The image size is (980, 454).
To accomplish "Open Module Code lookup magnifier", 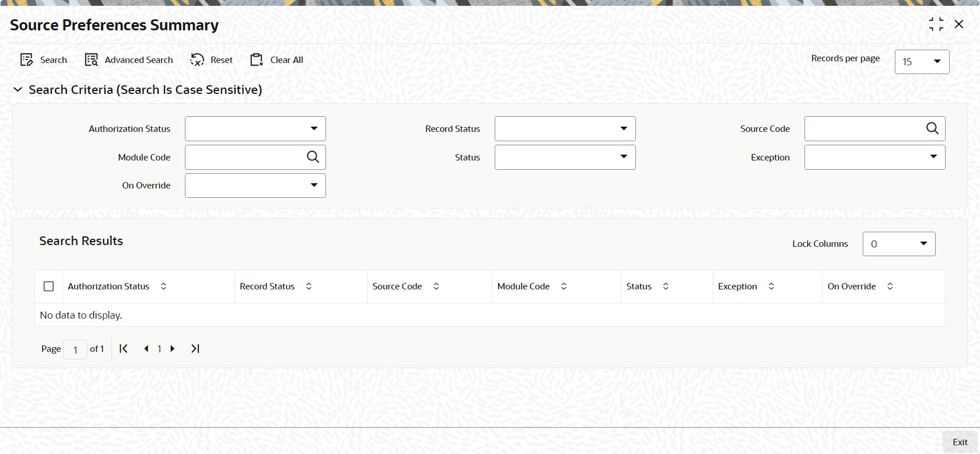I will 313,157.
